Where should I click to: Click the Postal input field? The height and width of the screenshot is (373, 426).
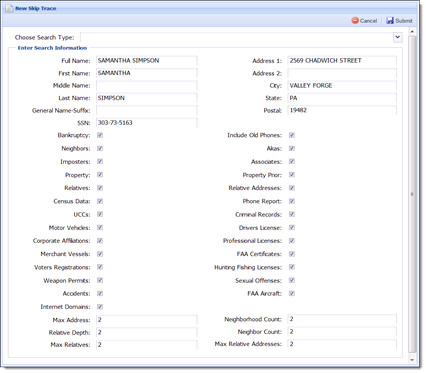[342, 110]
